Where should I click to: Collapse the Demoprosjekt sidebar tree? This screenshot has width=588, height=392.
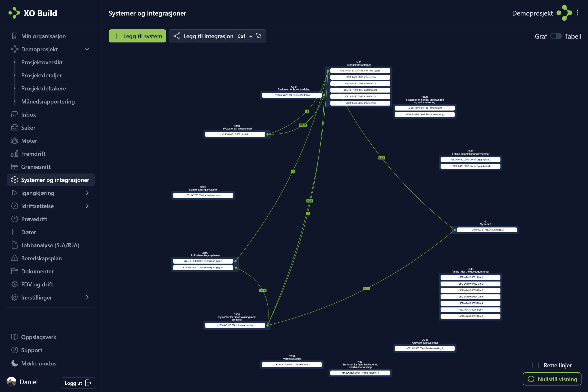[87, 49]
